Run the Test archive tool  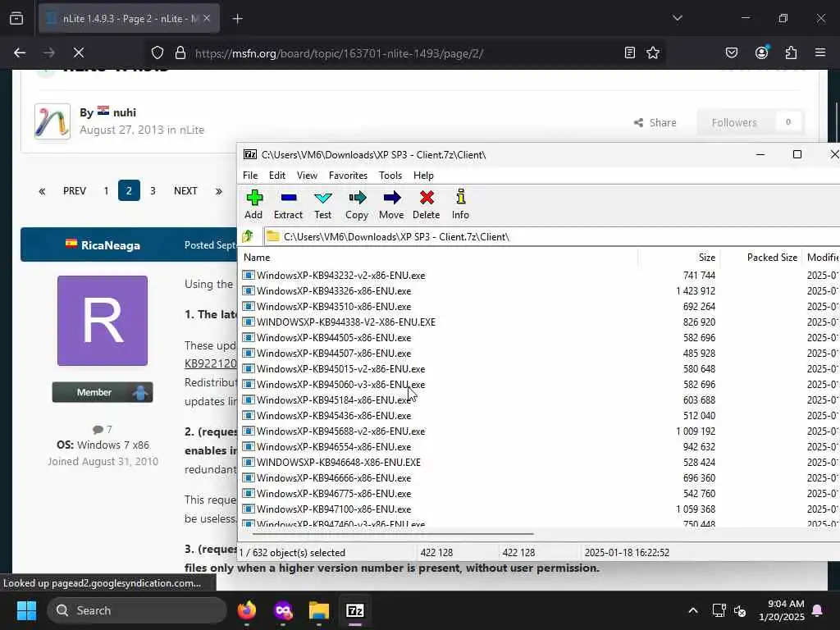[322, 204]
